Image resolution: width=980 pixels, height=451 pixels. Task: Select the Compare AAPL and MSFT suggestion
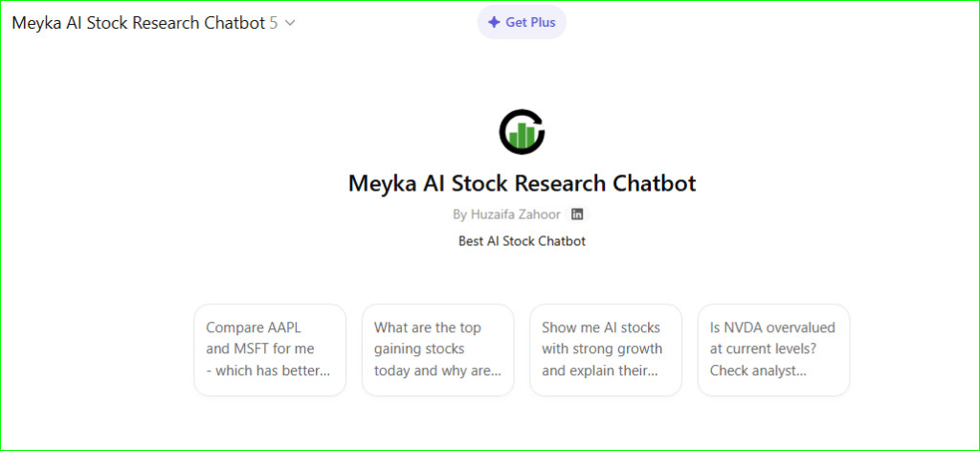coord(270,350)
